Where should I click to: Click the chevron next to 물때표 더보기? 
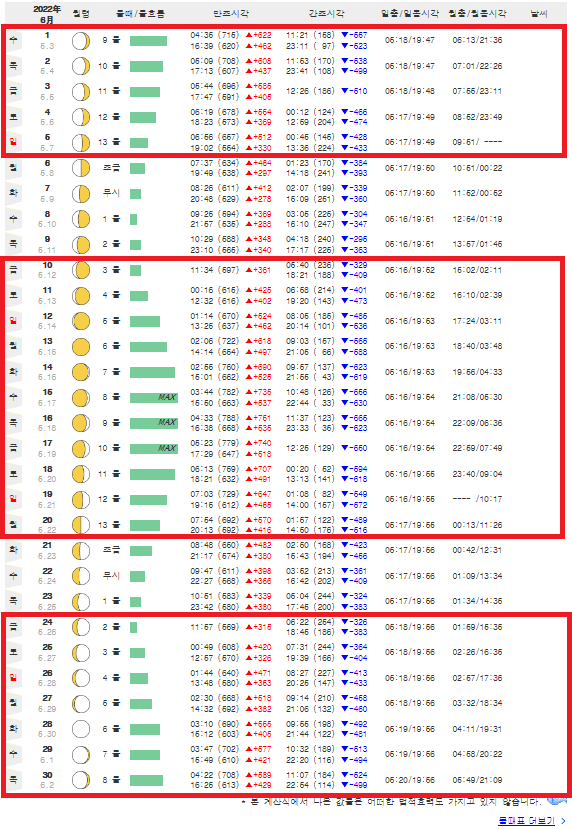tap(563, 821)
